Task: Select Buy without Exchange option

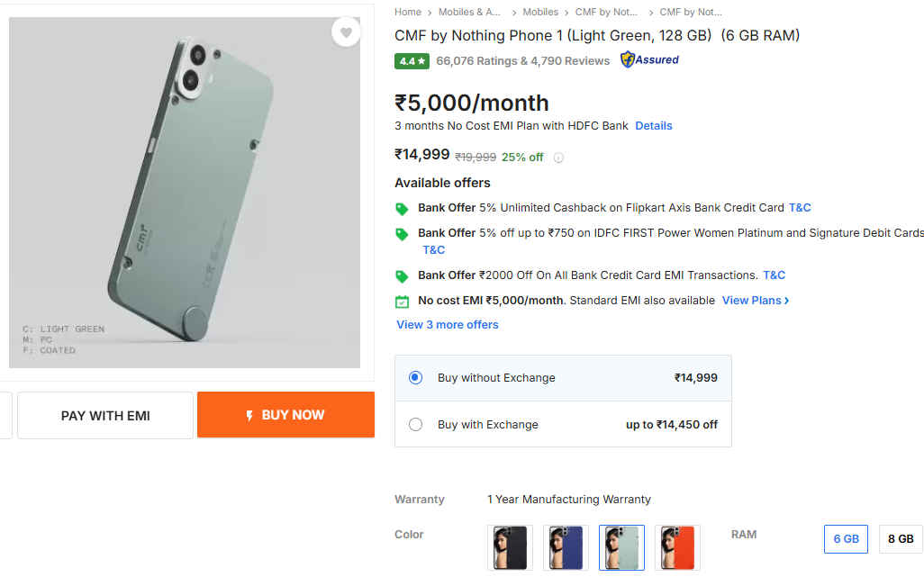Action: click(x=415, y=378)
